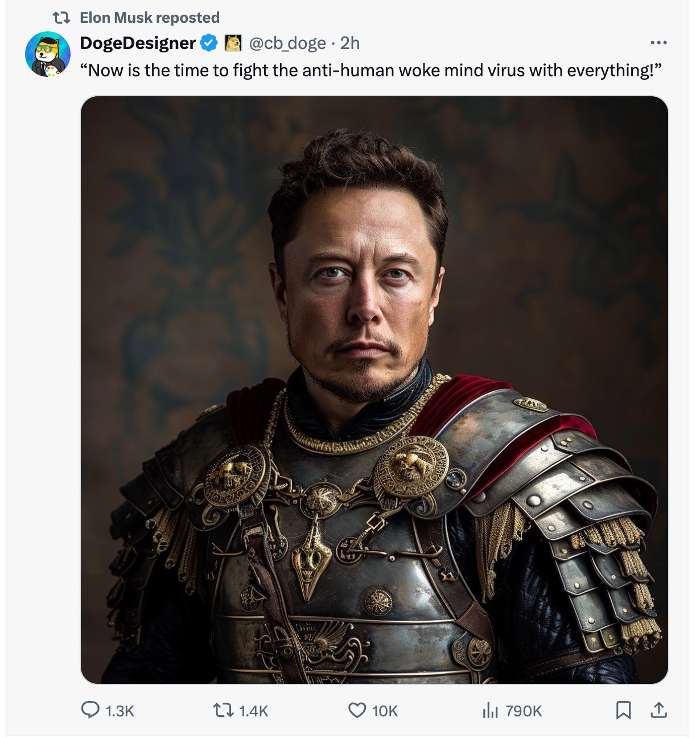Click the Elon Musk reposted label
This screenshot has height=738, width=700.
[x=150, y=18]
